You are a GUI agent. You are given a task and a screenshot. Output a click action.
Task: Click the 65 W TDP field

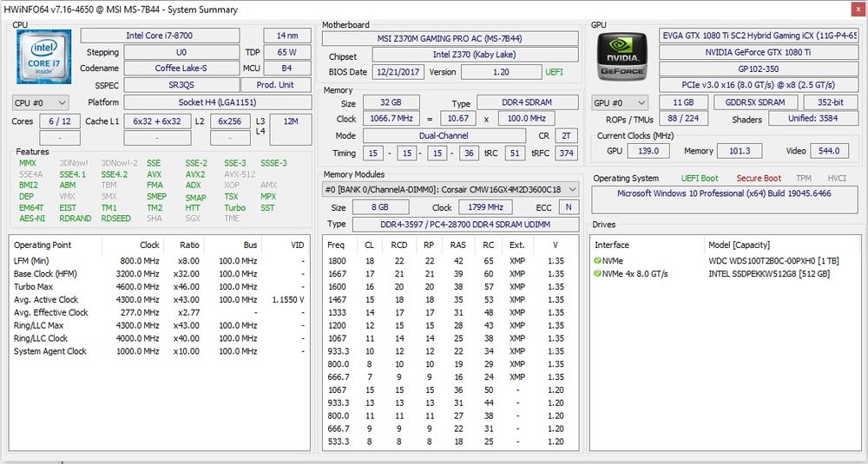click(286, 52)
